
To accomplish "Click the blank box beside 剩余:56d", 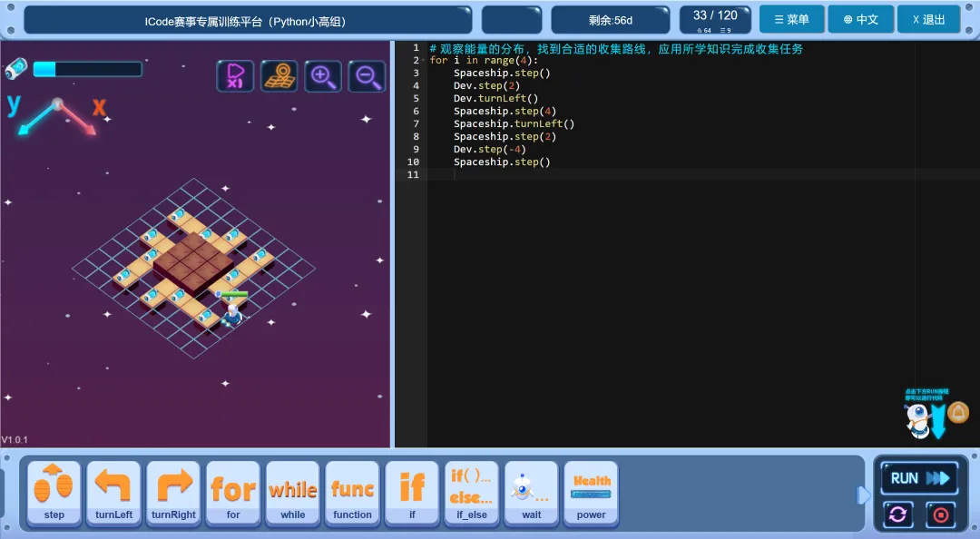I will tap(511, 20).
